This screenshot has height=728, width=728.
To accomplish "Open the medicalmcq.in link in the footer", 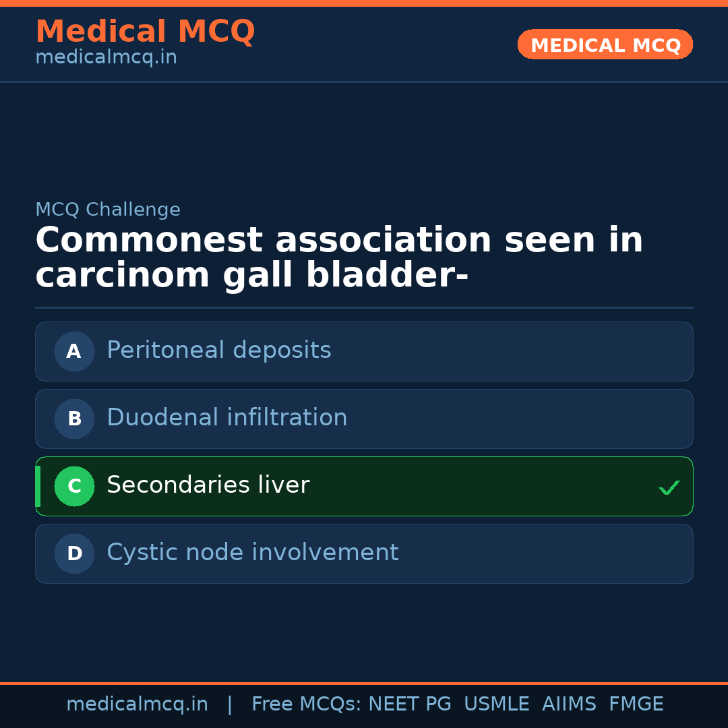I will click(137, 704).
